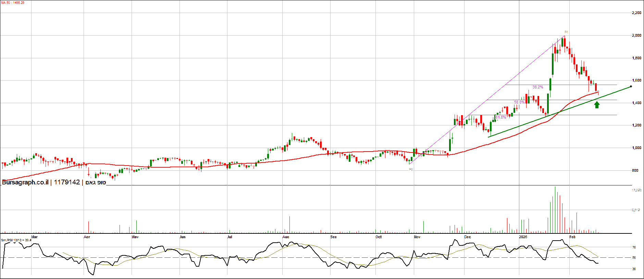Click the 17,023 volume axis label
The image size is (644, 279).
click(636, 190)
